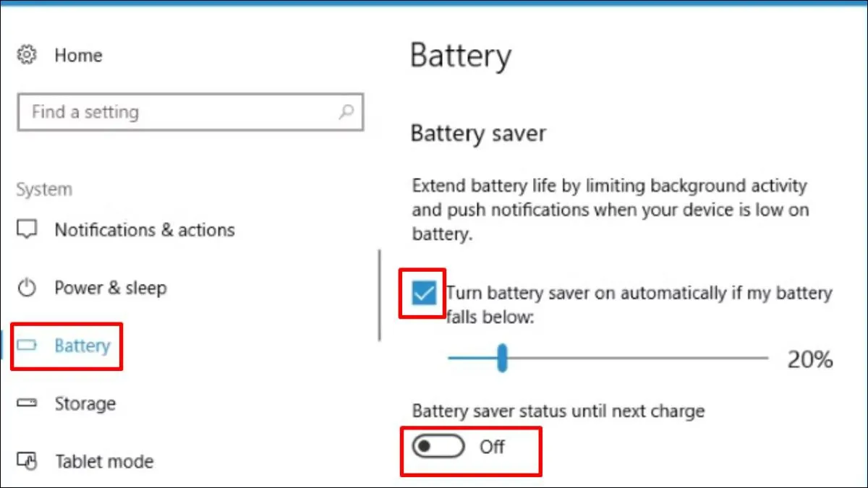Click the sidebar vertical scrollbar
868x488 pixels.
pos(380,295)
